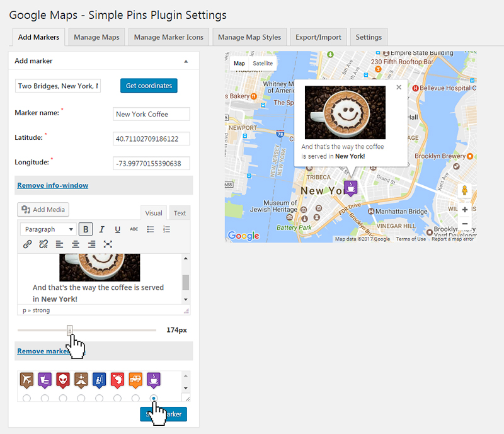Image resolution: width=504 pixels, height=434 pixels.
Task: Open the Settings tab
Action: pos(369,37)
